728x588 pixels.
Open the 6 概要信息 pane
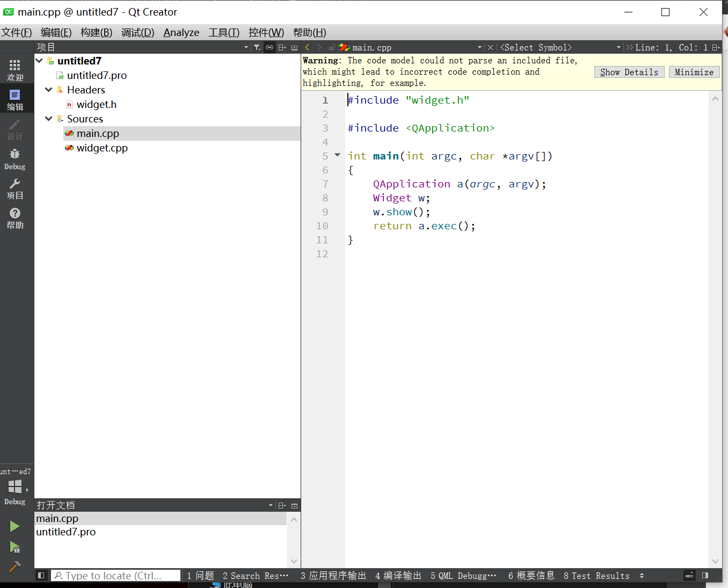coord(532,576)
